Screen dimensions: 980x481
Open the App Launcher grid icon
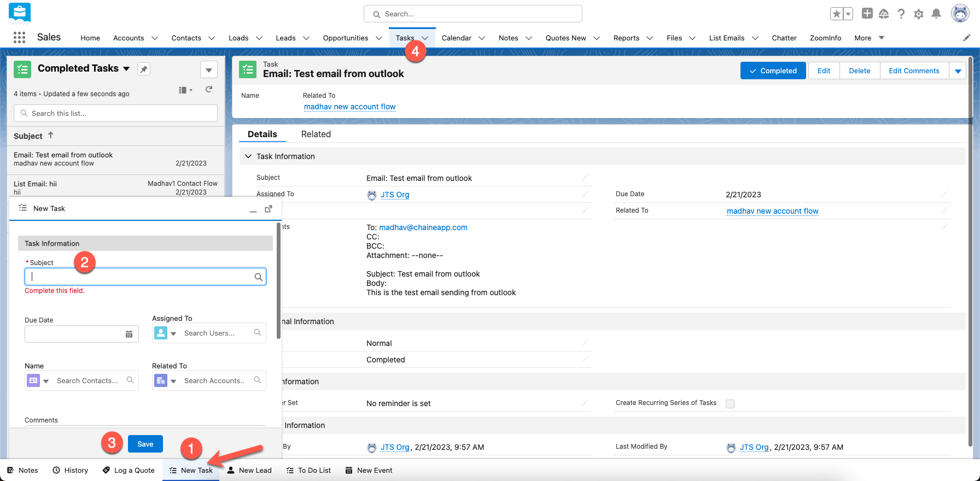tap(19, 37)
